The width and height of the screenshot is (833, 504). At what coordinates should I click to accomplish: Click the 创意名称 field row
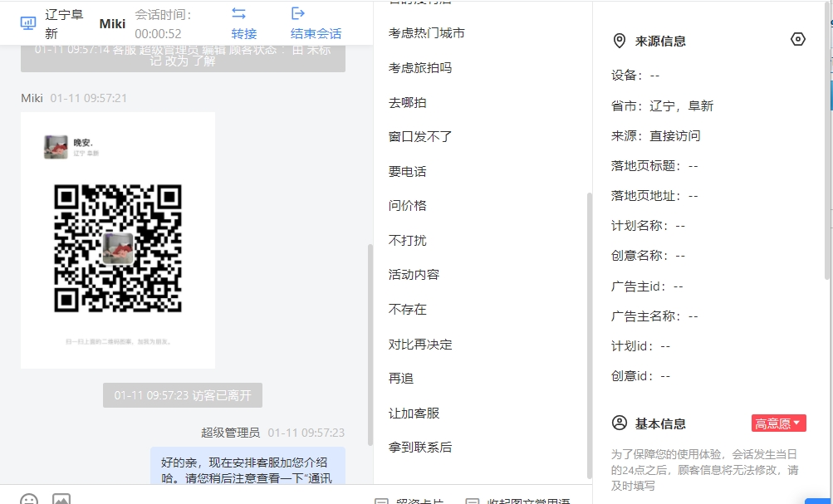[648, 256]
